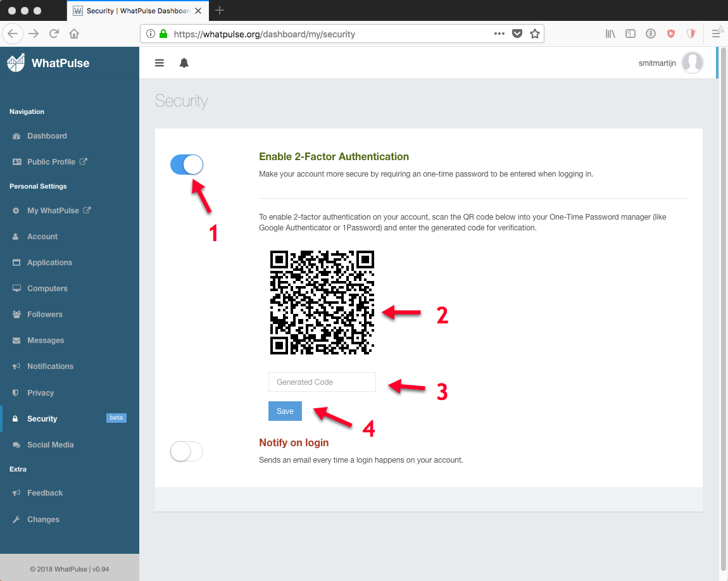Click the WhatPulse brand name
The width and height of the screenshot is (728, 581).
[x=60, y=63]
